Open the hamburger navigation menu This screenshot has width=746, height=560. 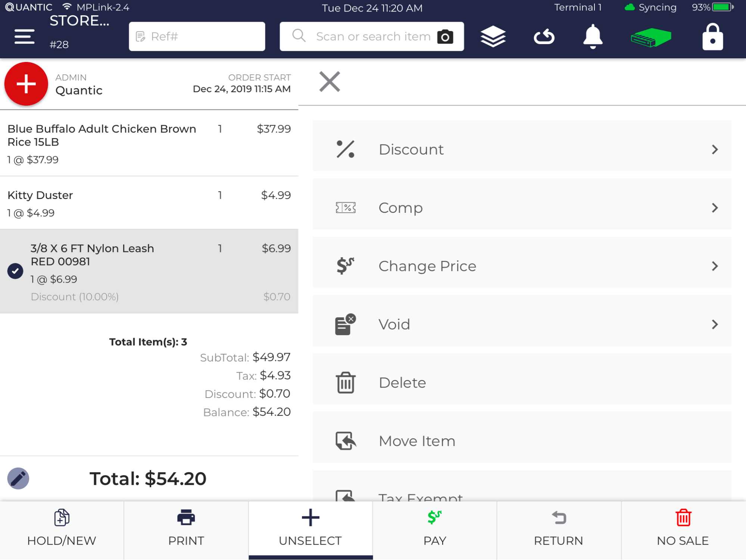pos(24,36)
